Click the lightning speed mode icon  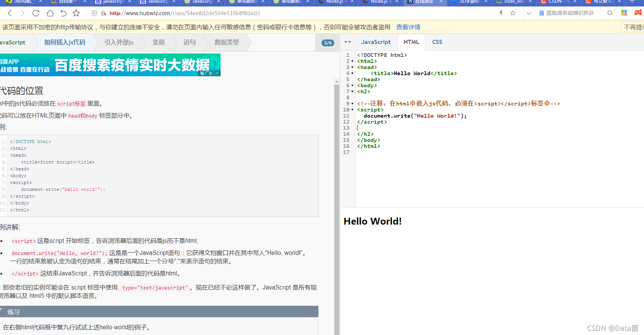[501, 13]
